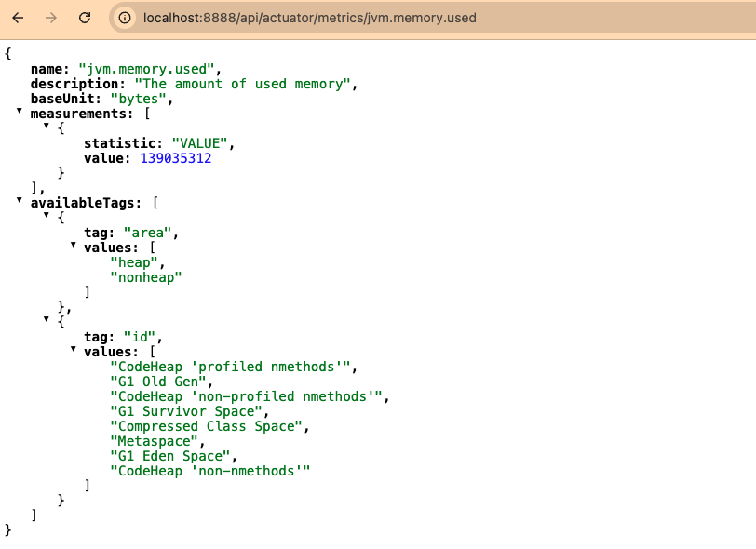Click "CodeHeap 'non-nmethods'" entry
The height and width of the screenshot is (549, 756).
click(210, 472)
